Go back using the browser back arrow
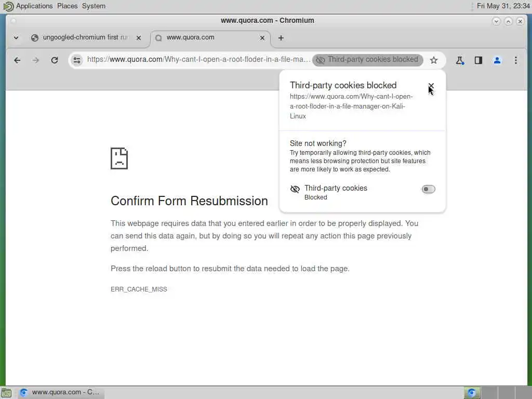This screenshot has width=532, height=399. 17,60
